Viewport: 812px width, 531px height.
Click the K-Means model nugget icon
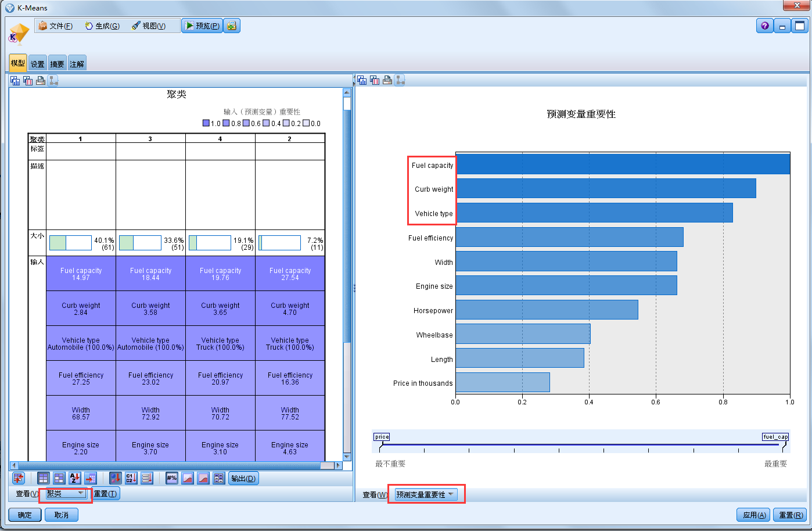19,34
